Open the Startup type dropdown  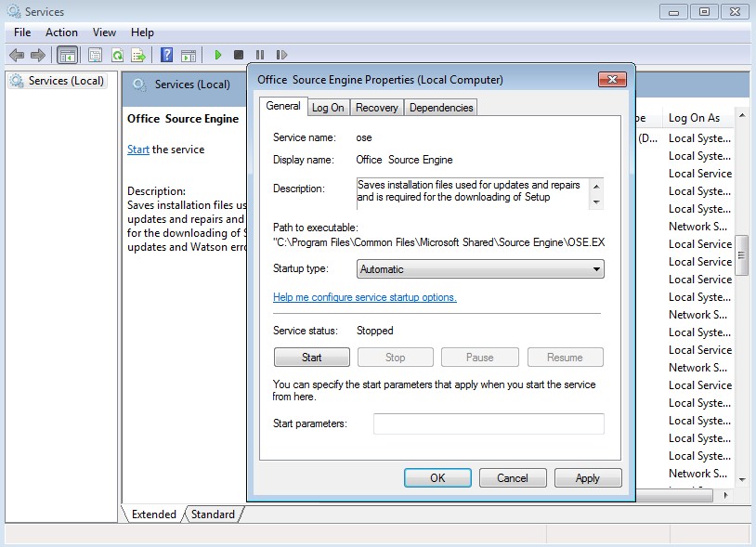(x=480, y=269)
